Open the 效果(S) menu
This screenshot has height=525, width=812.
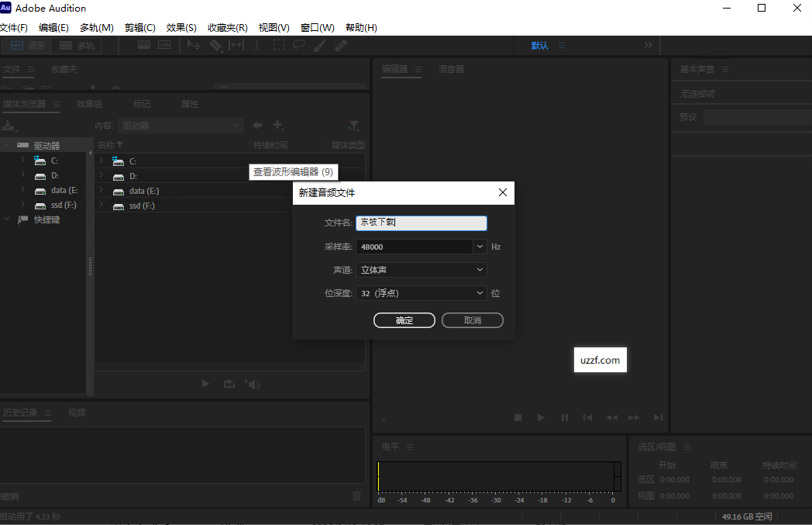180,27
